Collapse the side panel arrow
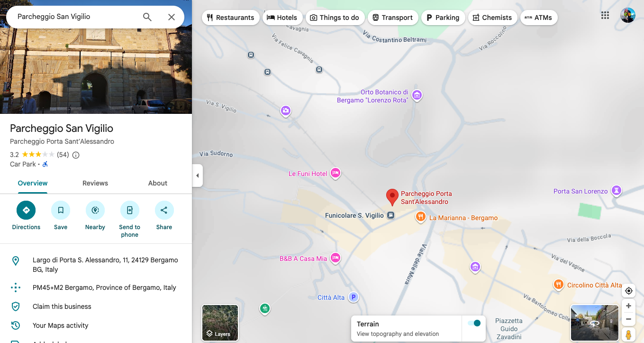Viewport: 644px width, 343px height. pos(197,176)
